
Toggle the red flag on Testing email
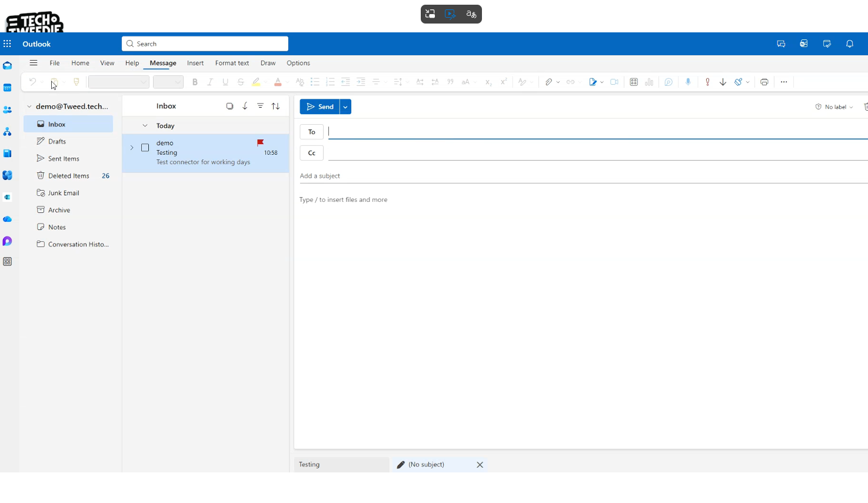(260, 143)
